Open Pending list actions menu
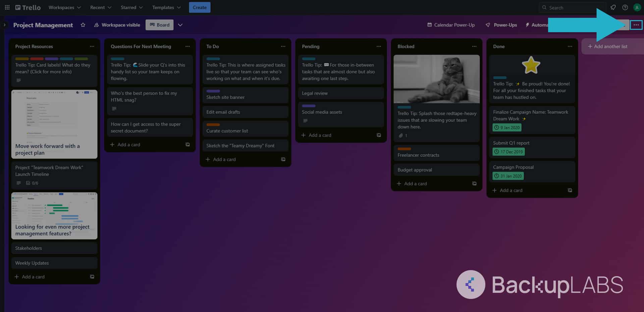 (x=379, y=47)
